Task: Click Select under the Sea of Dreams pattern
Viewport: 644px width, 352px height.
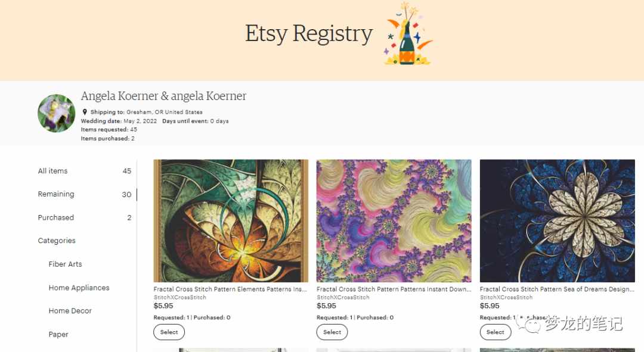Action: [x=496, y=332]
